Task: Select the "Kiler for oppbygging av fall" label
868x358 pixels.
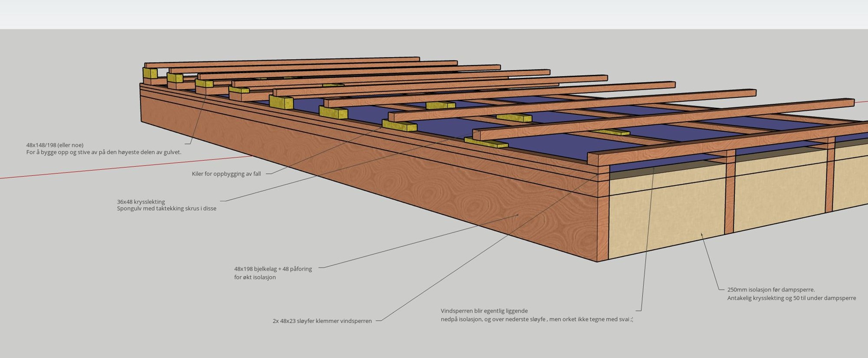Action: point(226,174)
